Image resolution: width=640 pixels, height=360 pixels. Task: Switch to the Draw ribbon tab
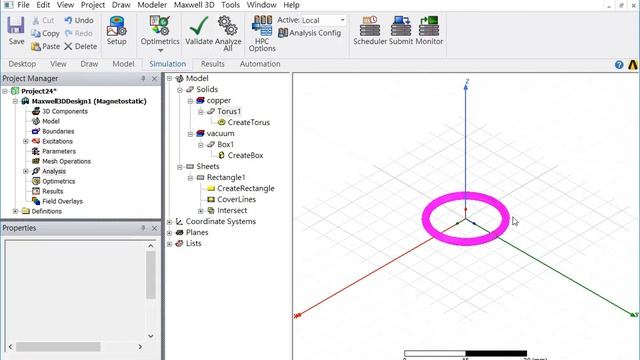(89, 64)
